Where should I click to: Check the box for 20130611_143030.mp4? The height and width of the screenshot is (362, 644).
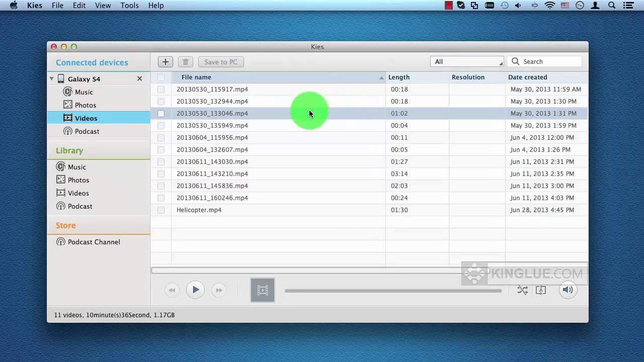point(161,162)
